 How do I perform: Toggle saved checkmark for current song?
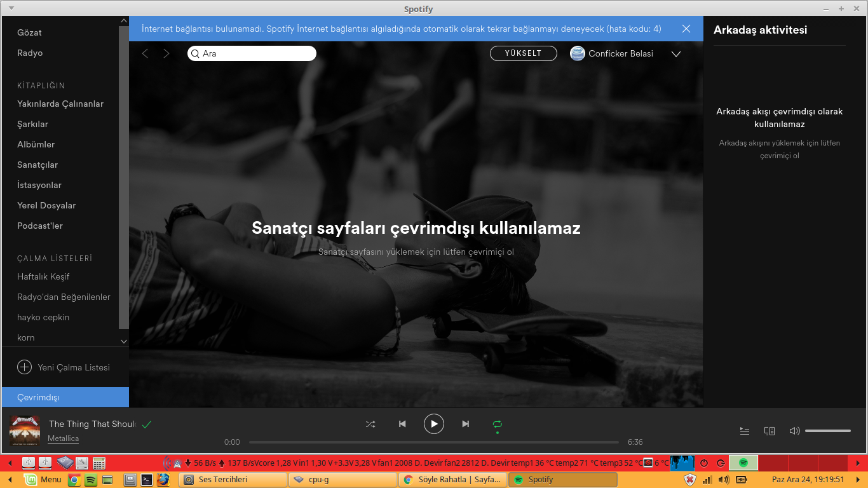tap(147, 424)
